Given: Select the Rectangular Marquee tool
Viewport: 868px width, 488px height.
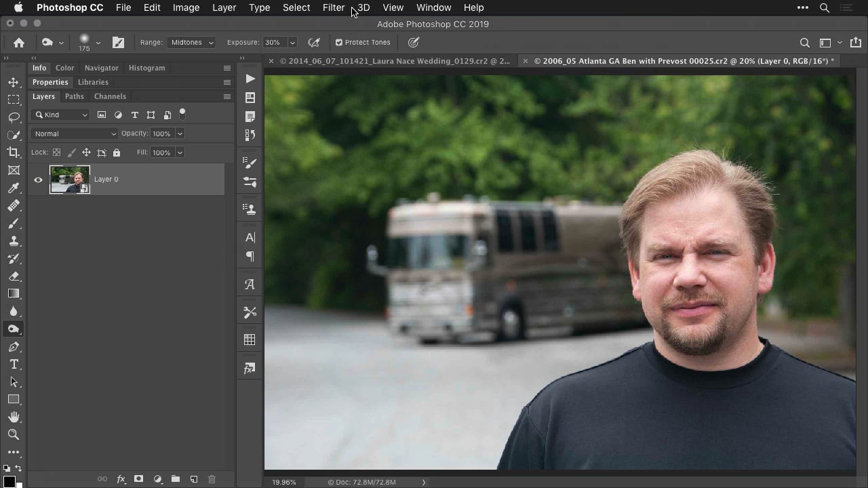Looking at the screenshot, I should click(14, 100).
